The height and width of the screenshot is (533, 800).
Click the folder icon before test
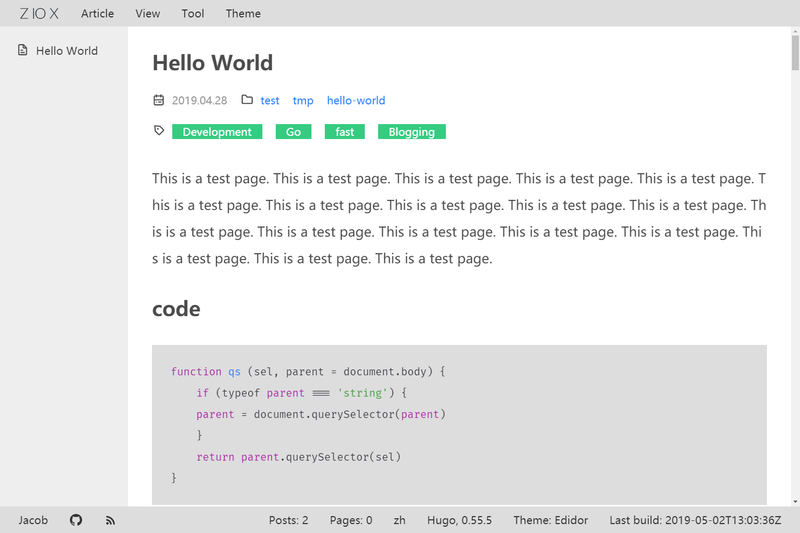(247, 99)
